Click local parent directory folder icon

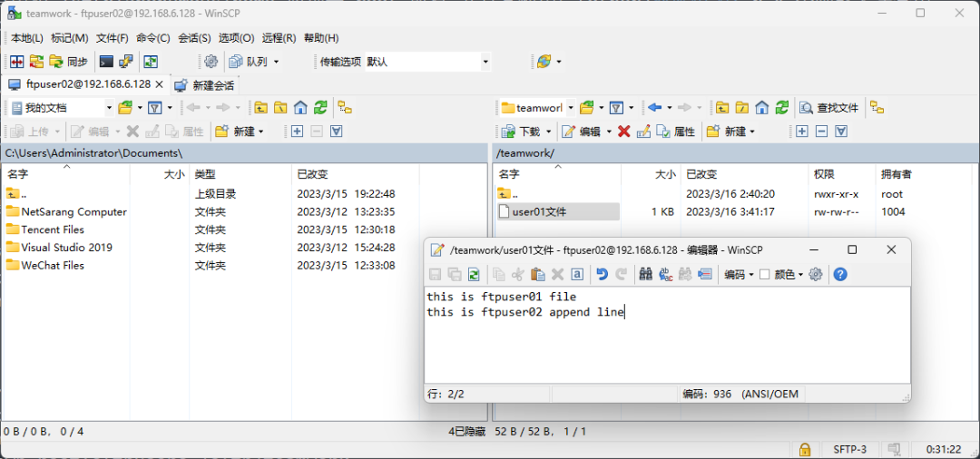coord(260,107)
